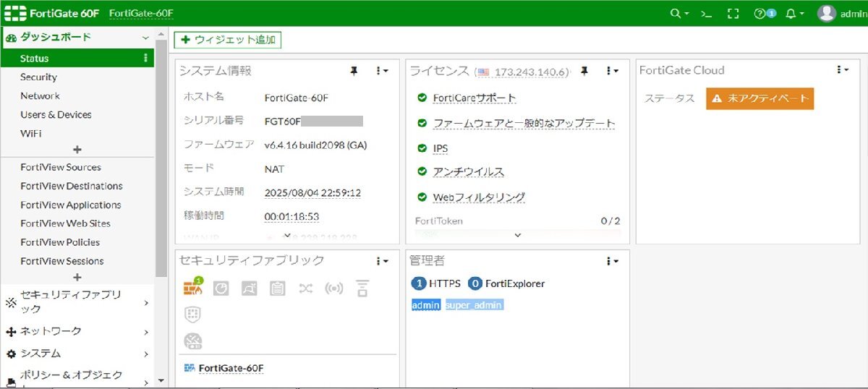Image resolution: width=868 pixels, height=389 pixels.
Task: Click the FortiGate-60F hostname in top bar
Action: point(142,13)
